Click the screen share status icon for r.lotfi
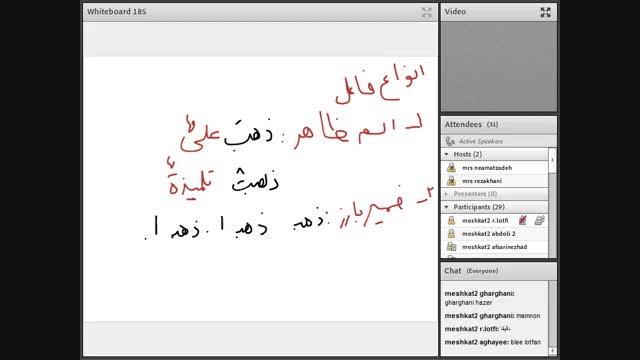 (539, 220)
